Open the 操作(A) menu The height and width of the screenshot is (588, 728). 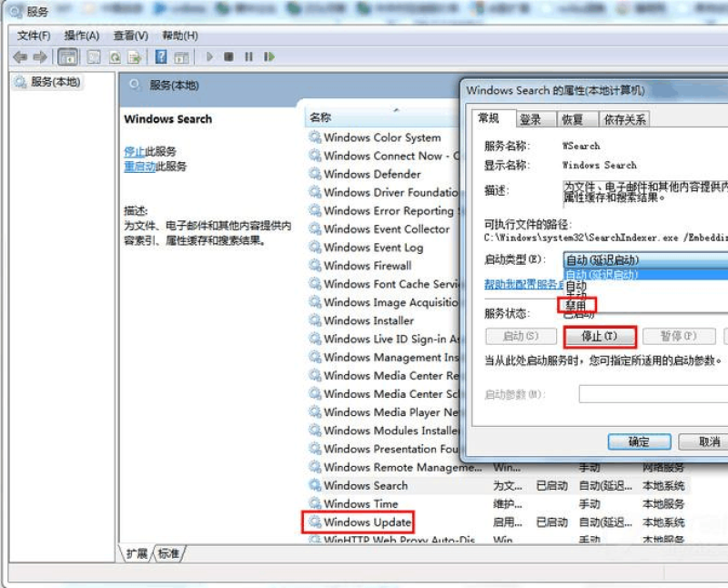click(x=82, y=35)
